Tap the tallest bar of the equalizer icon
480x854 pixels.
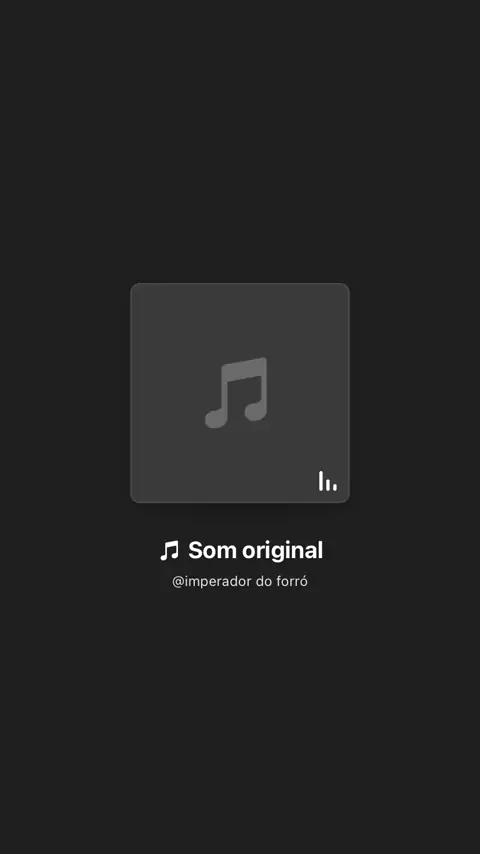[321, 481]
